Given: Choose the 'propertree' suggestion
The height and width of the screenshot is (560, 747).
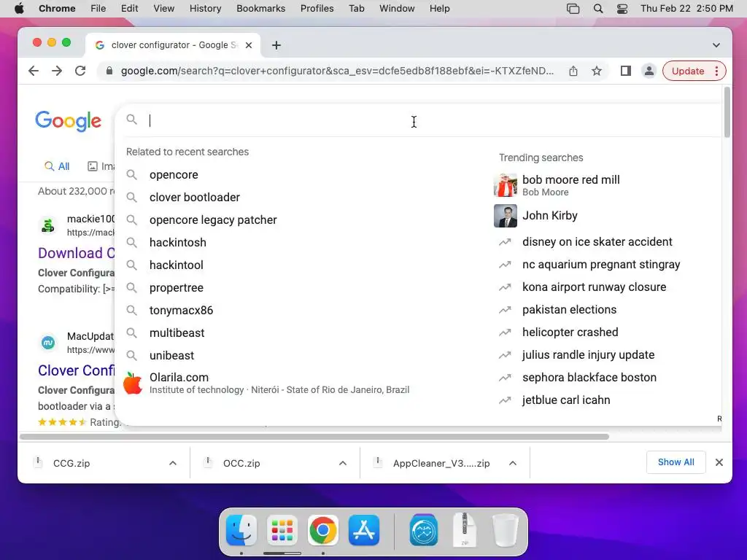Looking at the screenshot, I should pos(177,287).
